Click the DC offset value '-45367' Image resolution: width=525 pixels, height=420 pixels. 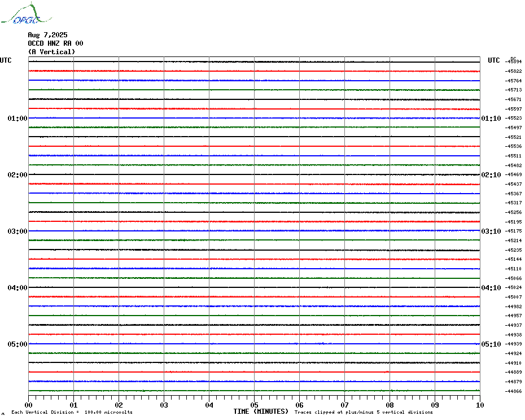pos(513,194)
